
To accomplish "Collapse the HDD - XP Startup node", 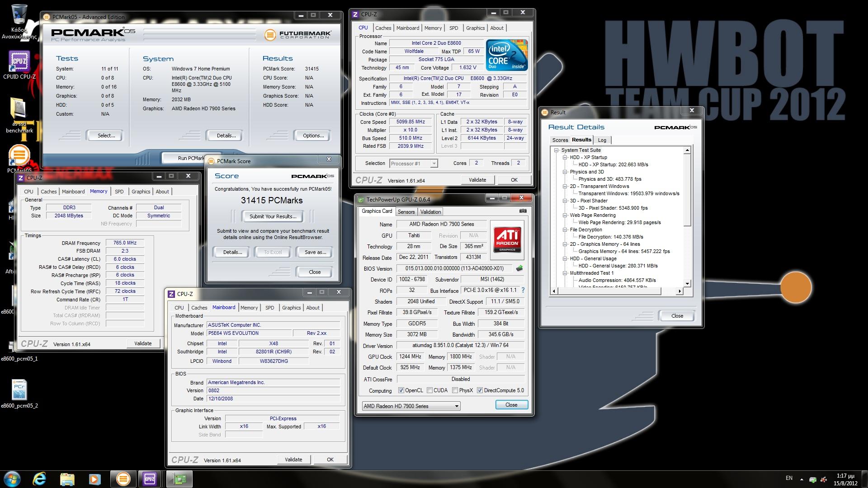I will pos(565,157).
